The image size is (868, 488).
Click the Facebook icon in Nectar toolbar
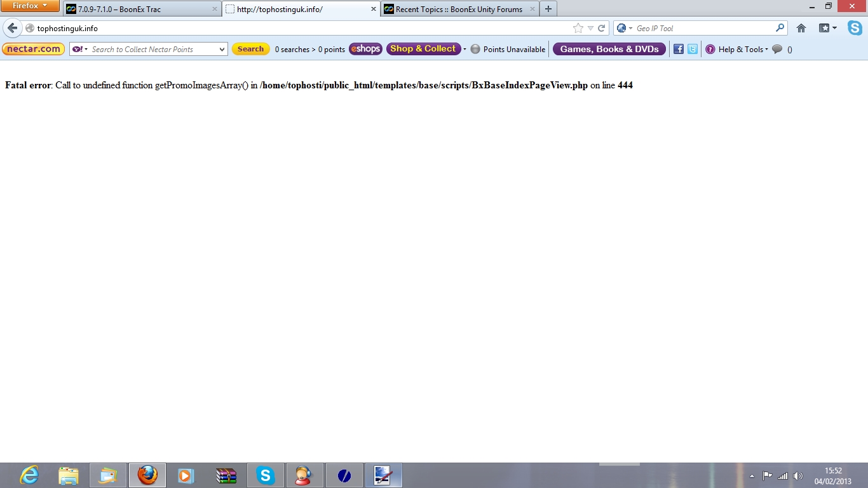678,50
